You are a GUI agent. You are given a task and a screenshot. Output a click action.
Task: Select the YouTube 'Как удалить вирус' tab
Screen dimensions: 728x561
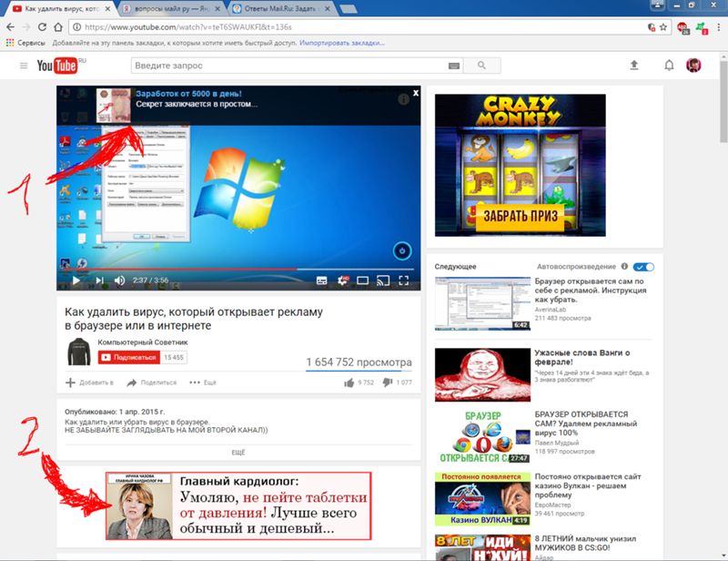[x=62, y=8]
